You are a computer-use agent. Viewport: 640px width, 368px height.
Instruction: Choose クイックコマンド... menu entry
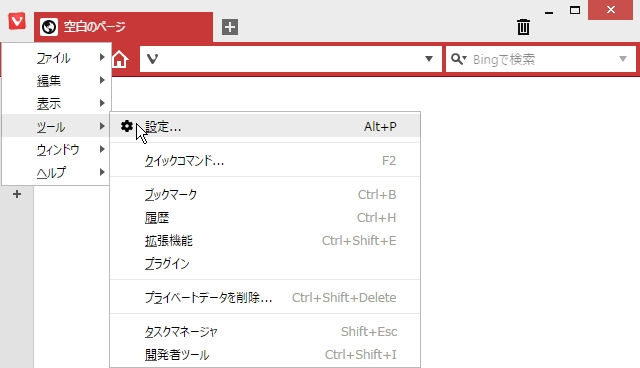click(265, 161)
